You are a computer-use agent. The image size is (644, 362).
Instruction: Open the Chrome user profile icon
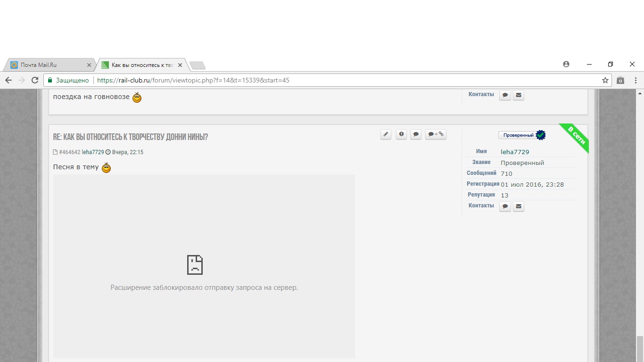pyautogui.click(x=566, y=64)
